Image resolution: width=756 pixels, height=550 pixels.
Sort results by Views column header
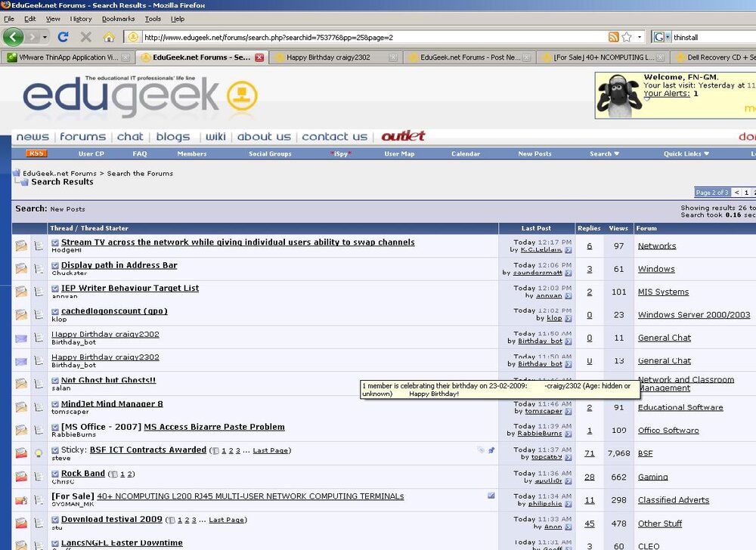click(x=618, y=228)
